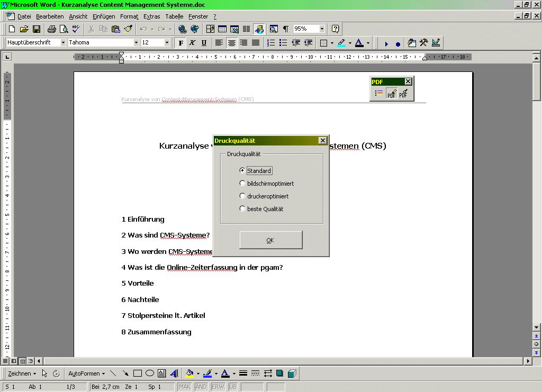Open Word help with the question mark icon
Screen dimensions: 542x392
[335, 29]
